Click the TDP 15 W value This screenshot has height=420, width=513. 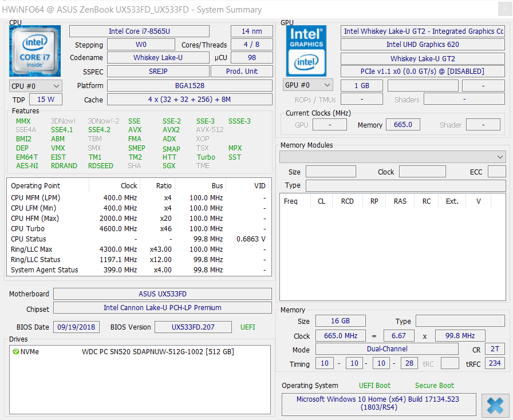46,100
